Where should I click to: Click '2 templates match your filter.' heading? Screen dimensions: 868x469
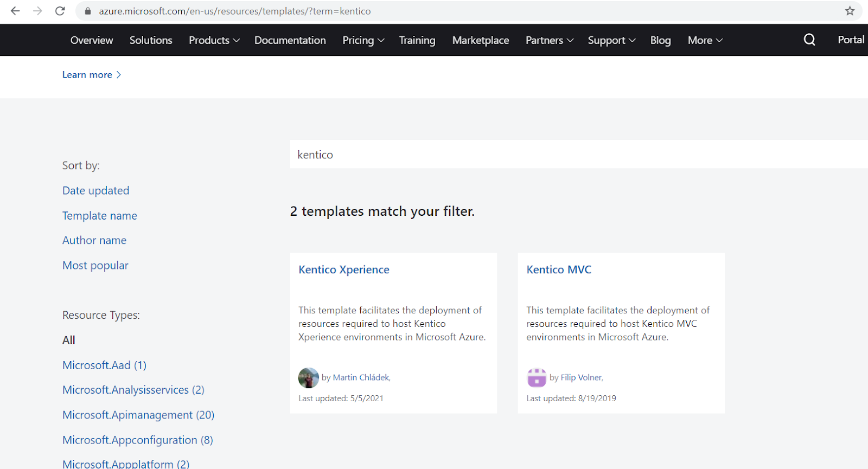[x=382, y=211]
